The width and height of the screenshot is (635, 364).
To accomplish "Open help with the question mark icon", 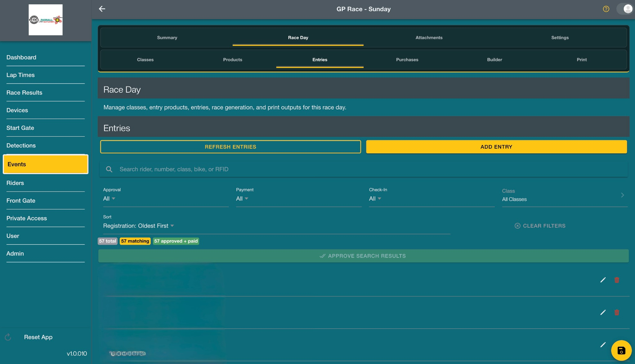I will pos(606,9).
